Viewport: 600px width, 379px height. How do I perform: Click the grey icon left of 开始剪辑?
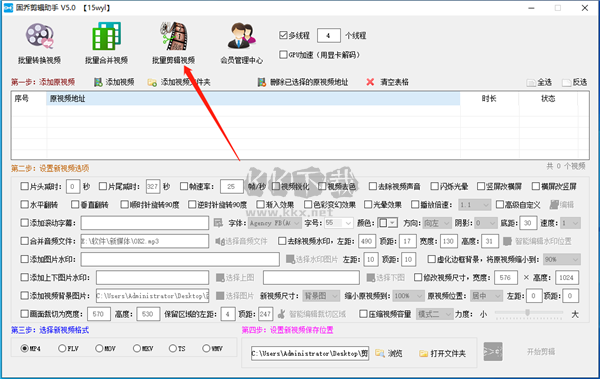(x=493, y=351)
